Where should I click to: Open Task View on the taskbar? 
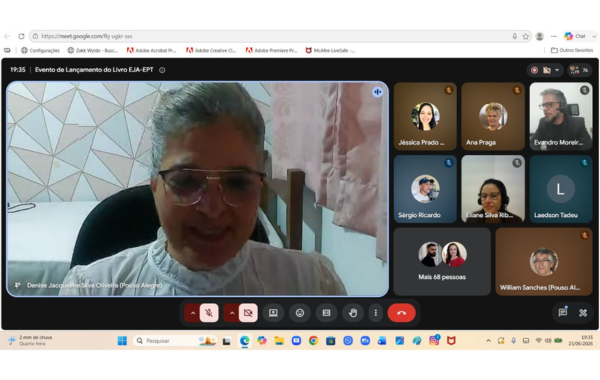tap(227, 341)
